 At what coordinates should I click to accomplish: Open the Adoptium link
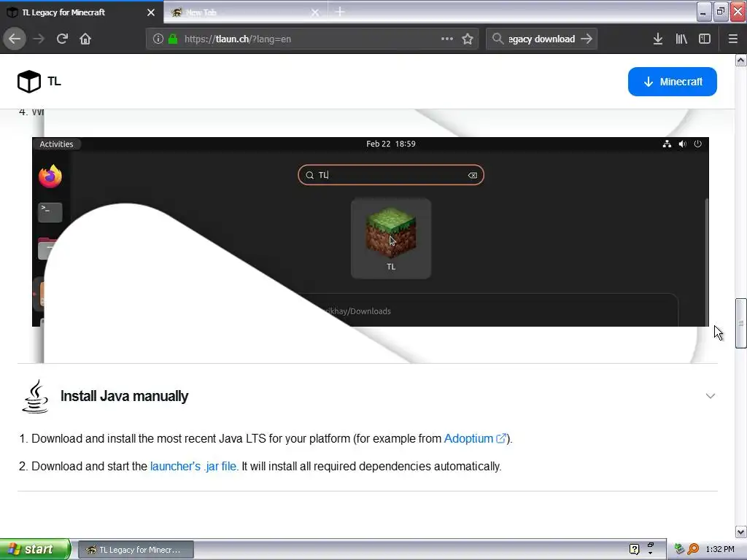point(468,438)
